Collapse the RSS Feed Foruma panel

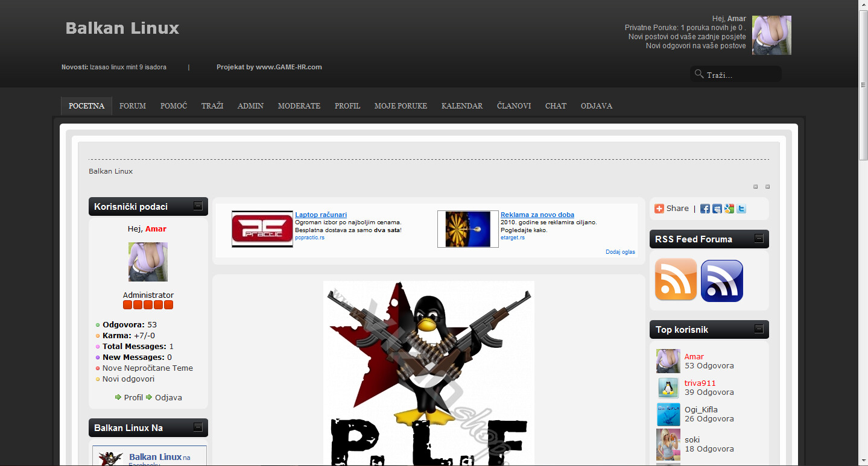click(759, 239)
